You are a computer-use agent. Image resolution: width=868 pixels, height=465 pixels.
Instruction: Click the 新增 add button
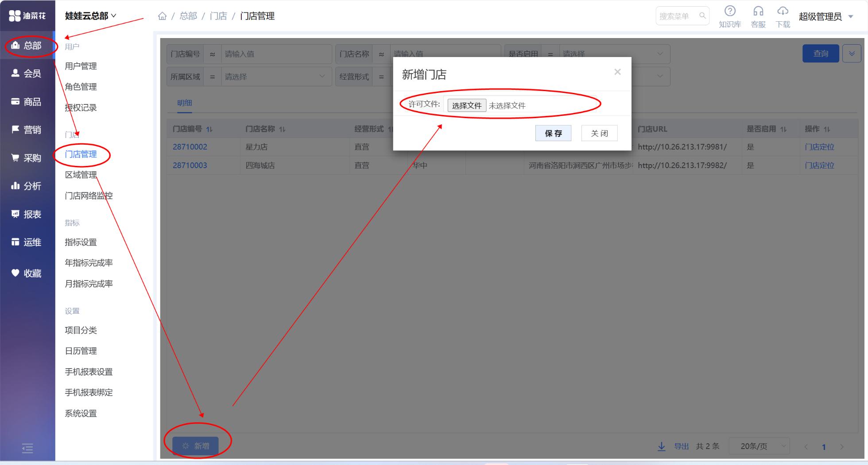(x=195, y=446)
